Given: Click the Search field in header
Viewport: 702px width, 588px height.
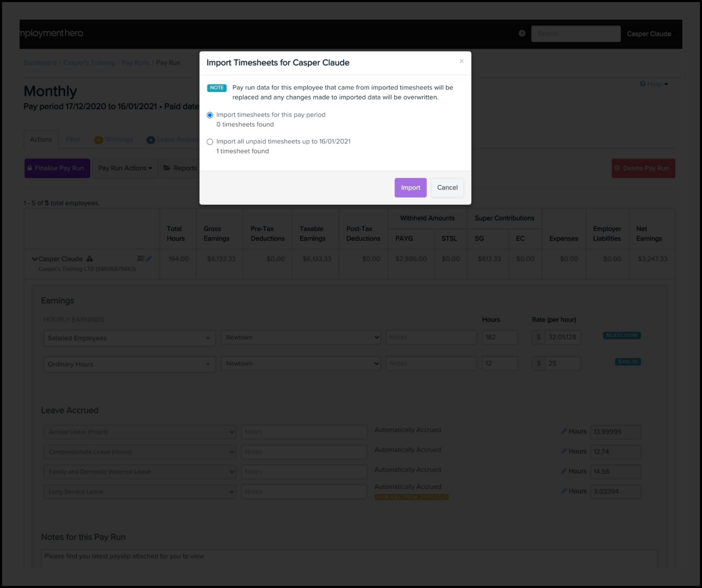Looking at the screenshot, I should 575,34.
